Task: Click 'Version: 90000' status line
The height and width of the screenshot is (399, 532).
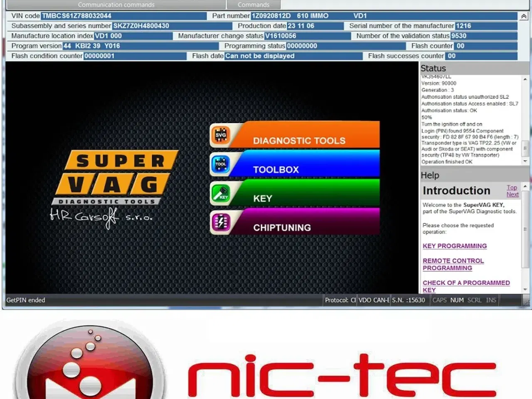Action: [x=439, y=83]
